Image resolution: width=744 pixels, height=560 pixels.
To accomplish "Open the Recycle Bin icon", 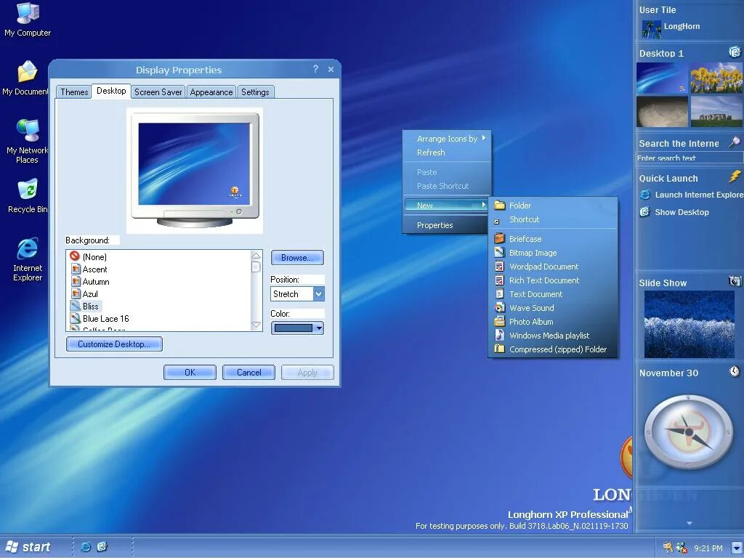I will coord(28,196).
